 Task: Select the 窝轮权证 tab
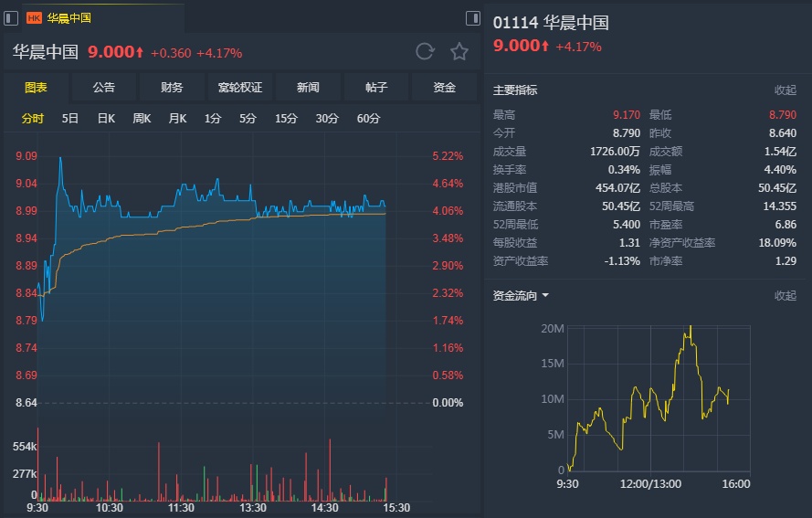pos(240,88)
